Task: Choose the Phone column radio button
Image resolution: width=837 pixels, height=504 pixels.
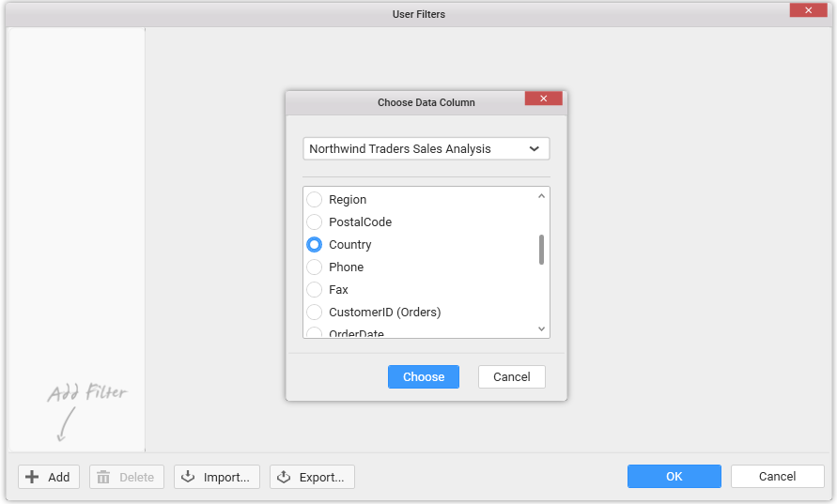Action: click(315, 267)
